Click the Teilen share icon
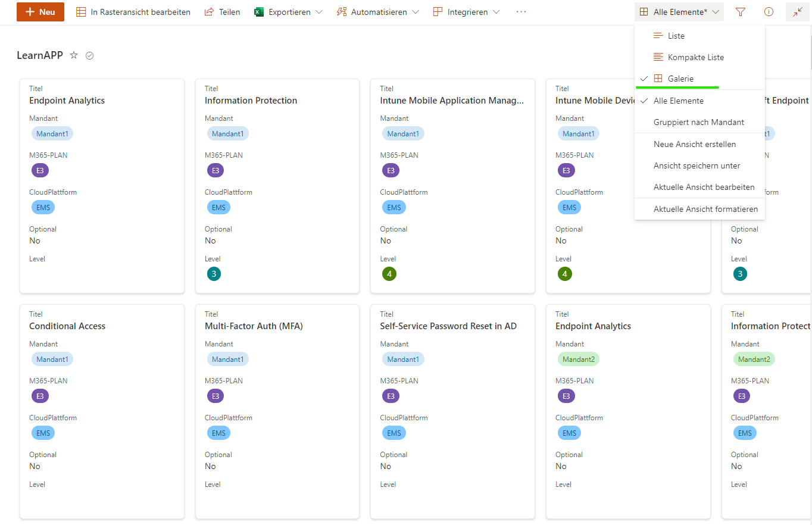812x525 pixels. pos(209,12)
